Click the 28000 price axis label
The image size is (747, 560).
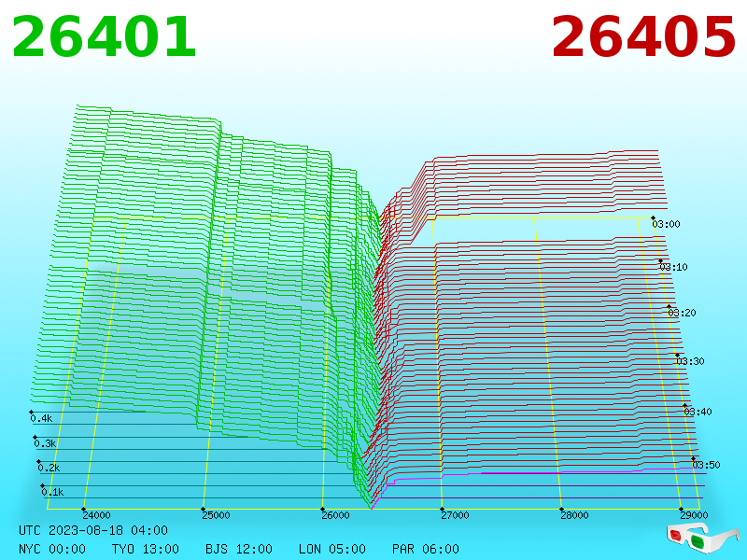pyautogui.click(x=574, y=515)
